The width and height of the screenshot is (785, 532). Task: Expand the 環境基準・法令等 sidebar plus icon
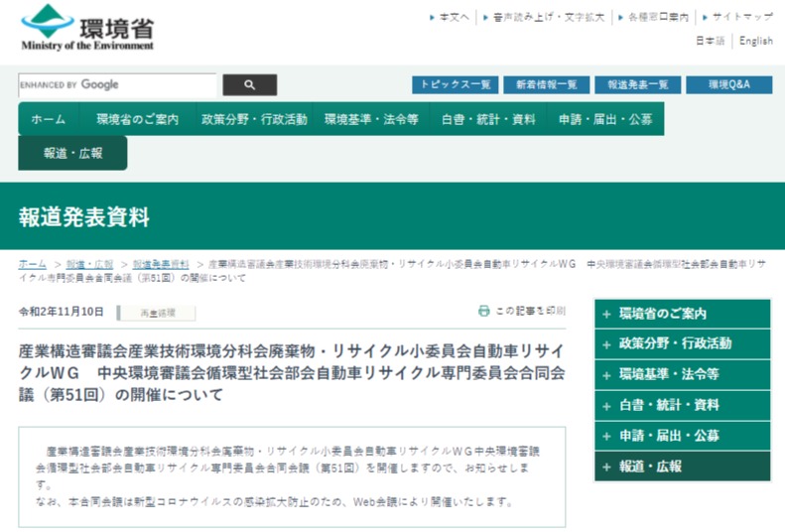click(606, 375)
